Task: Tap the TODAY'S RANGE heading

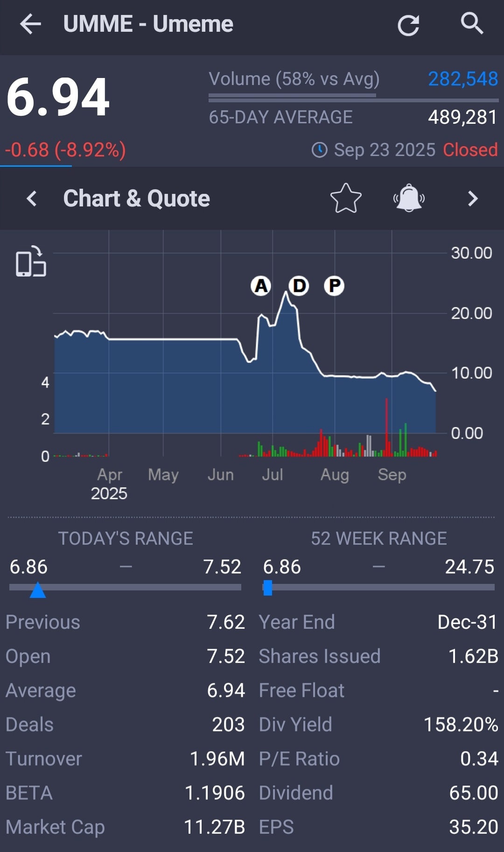Action: [x=126, y=539]
